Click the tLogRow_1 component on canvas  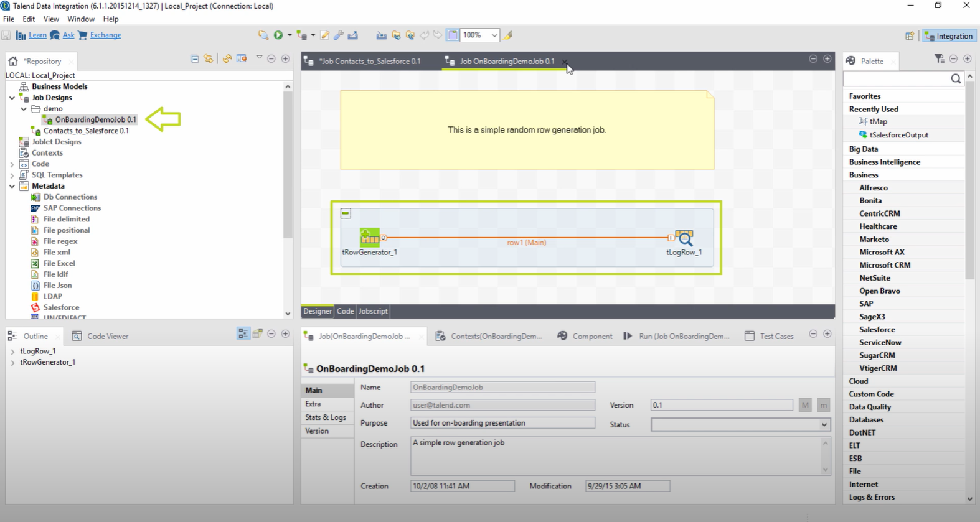tap(684, 238)
